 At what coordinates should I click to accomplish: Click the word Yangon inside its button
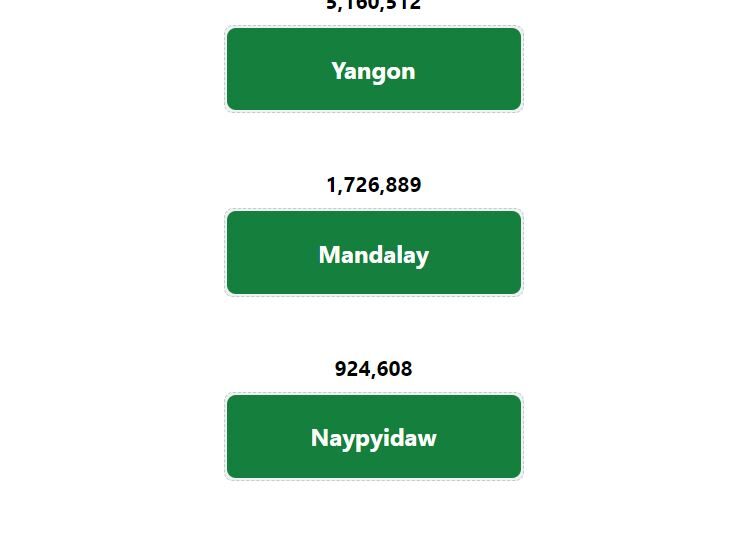(373, 72)
